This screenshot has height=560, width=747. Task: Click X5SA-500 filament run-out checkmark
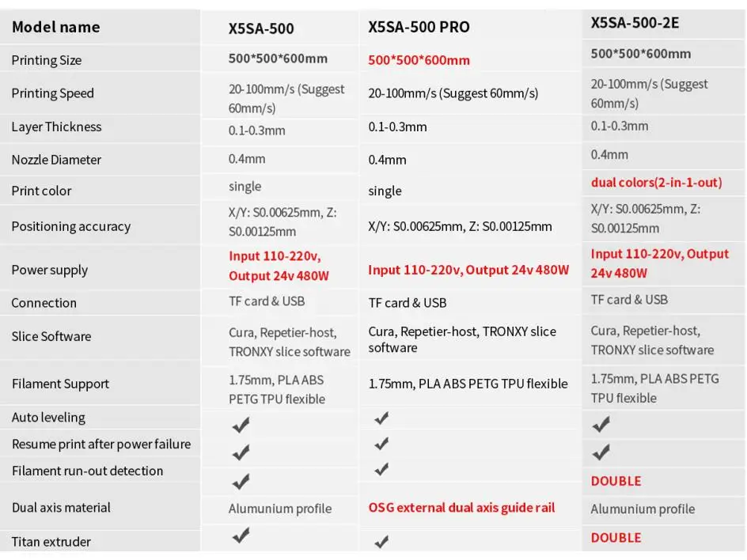point(241,482)
